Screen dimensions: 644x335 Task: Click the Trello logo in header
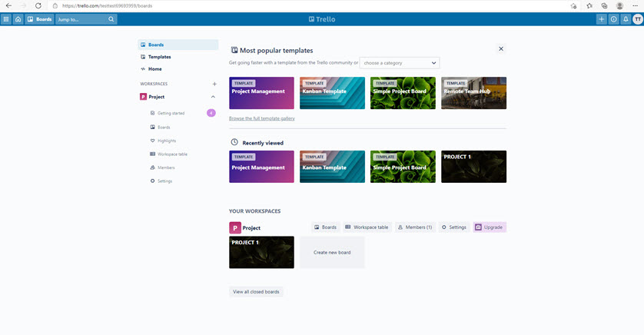pos(322,19)
